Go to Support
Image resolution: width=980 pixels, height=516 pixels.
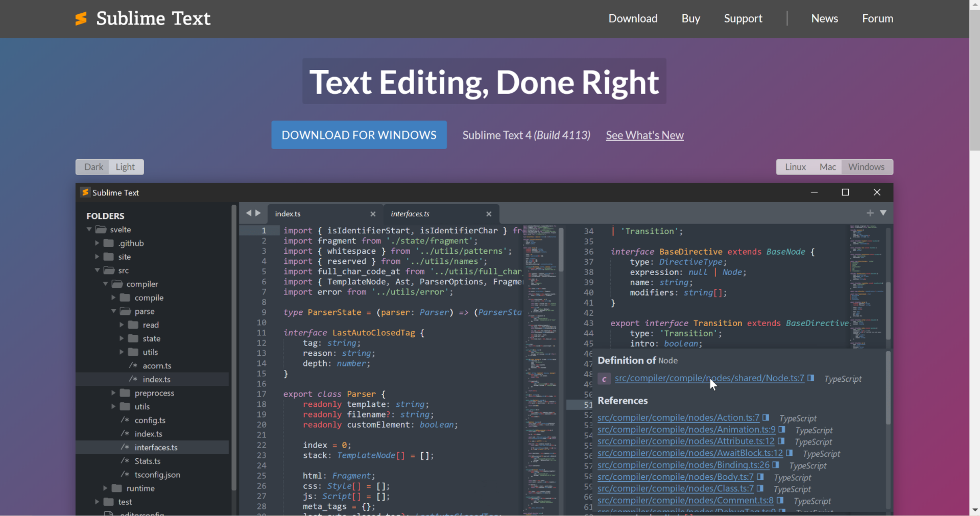743,18
